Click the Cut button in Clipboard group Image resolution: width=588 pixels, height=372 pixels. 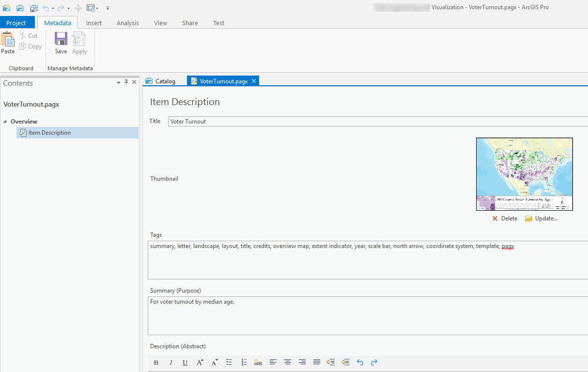pyautogui.click(x=28, y=36)
